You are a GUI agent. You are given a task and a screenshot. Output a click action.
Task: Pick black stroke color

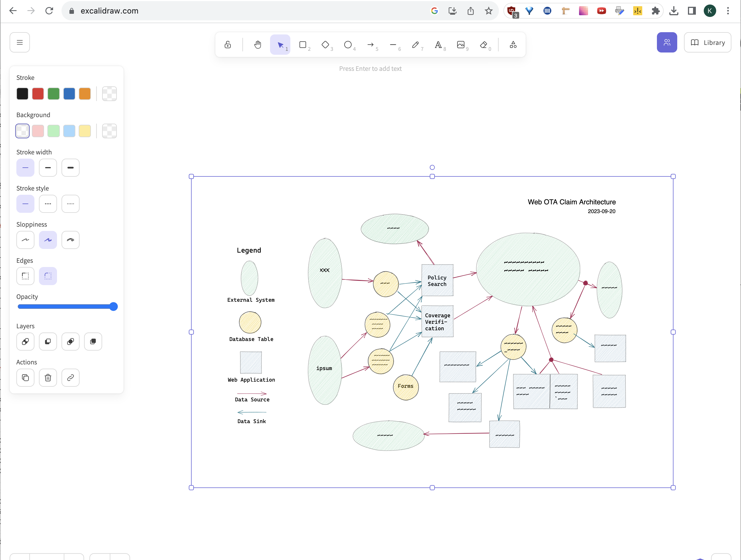(x=23, y=93)
